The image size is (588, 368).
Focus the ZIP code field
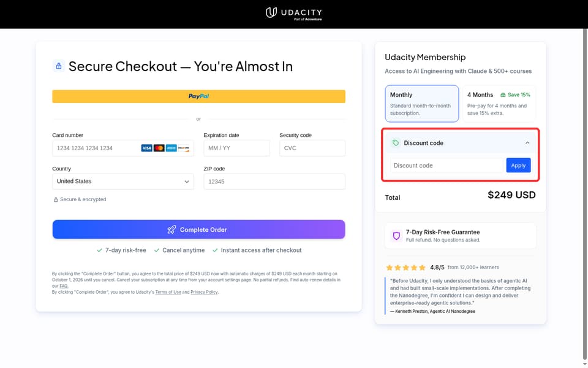pos(274,182)
